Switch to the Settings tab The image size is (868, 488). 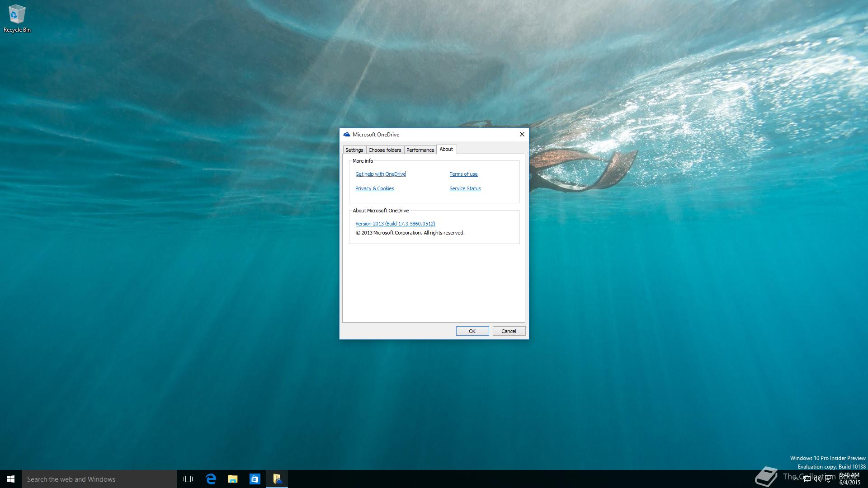354,150
